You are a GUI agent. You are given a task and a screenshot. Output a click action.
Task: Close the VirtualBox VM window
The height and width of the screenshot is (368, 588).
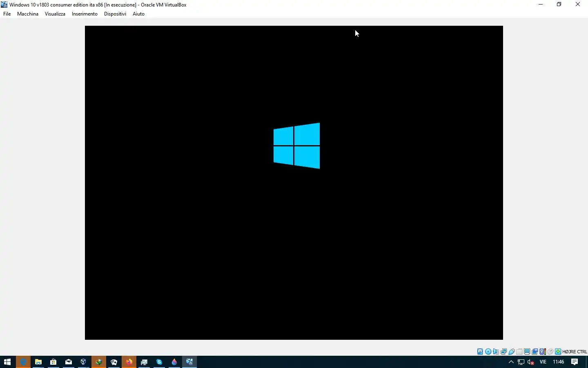tap(578, 4)
